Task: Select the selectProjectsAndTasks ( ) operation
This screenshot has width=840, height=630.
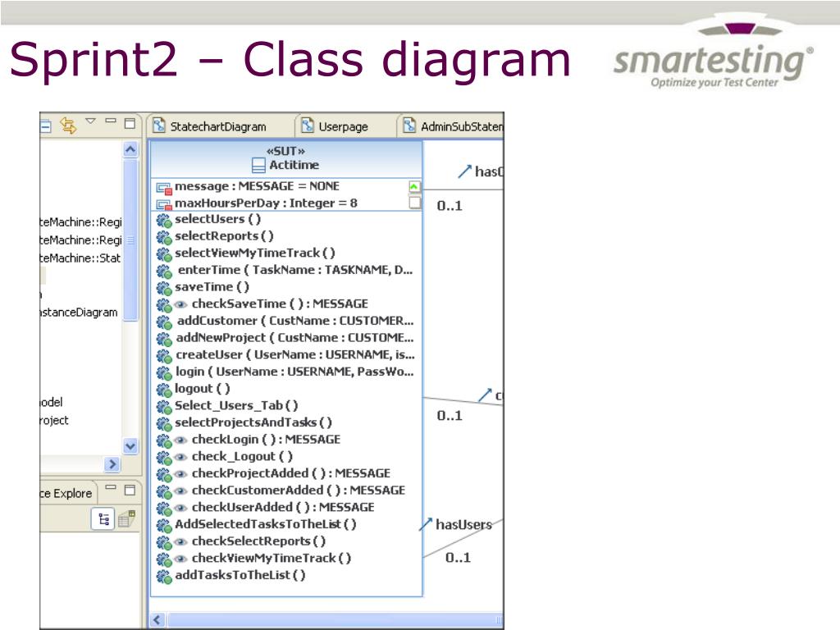Action: [253, 422]
